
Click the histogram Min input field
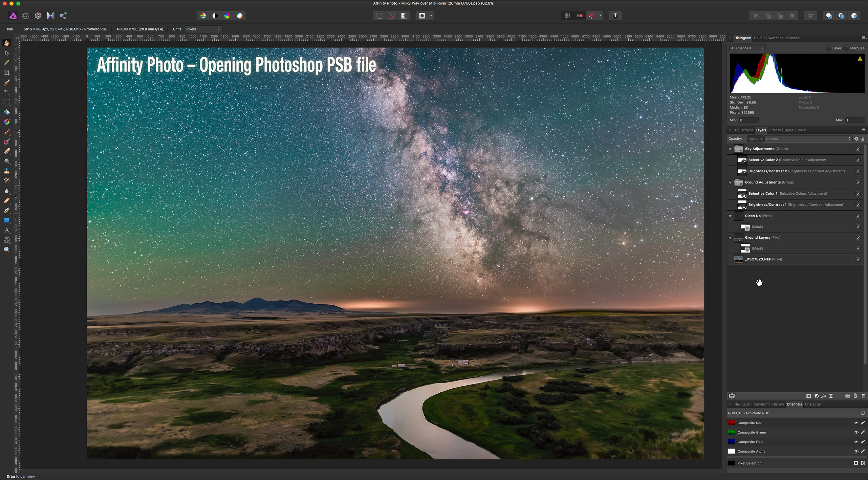point(748,120)
